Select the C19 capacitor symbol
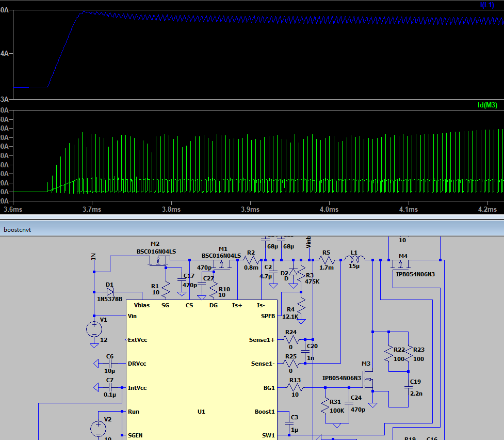 [409, 387]
